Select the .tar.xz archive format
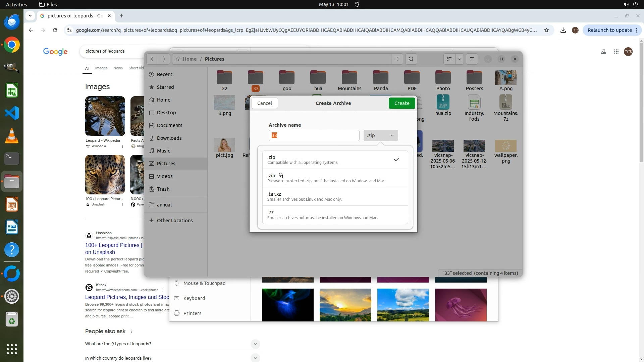The height and width of the screenshot is (362, 644). (335, 196)
